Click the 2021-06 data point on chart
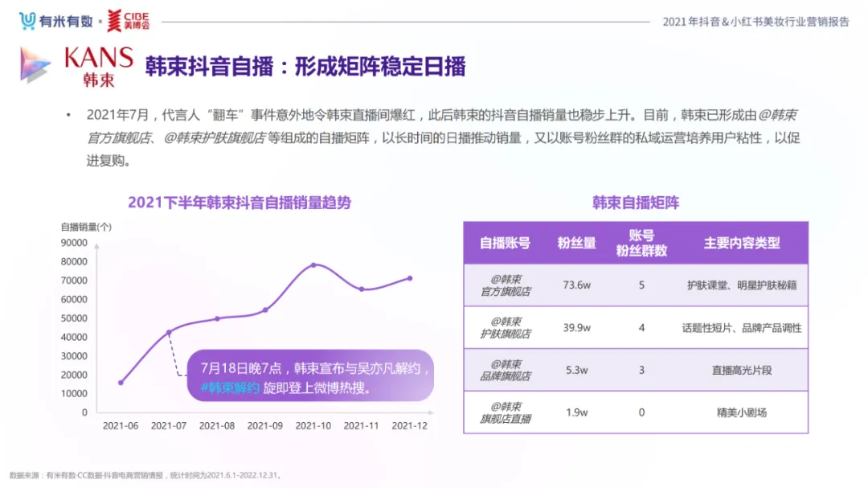This screenshot has width=868, height=488. [121, 383]
